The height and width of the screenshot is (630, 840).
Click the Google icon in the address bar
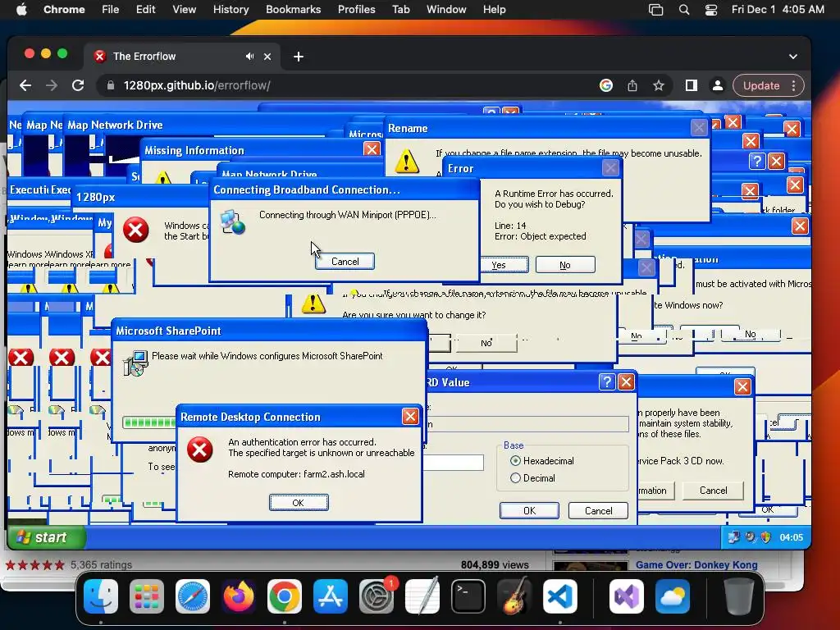[x=606, y=85]
